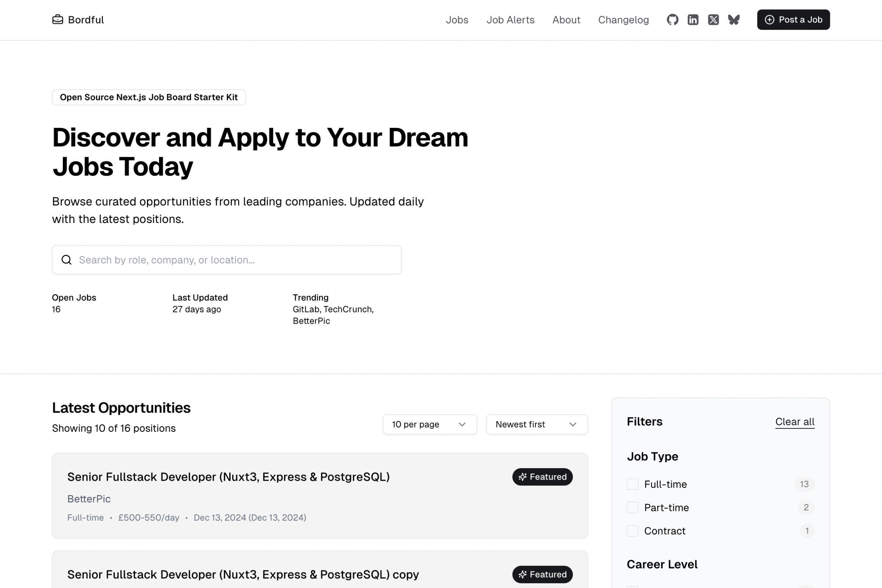Tick the Contract job type checkbox

[x=632, y=531]
